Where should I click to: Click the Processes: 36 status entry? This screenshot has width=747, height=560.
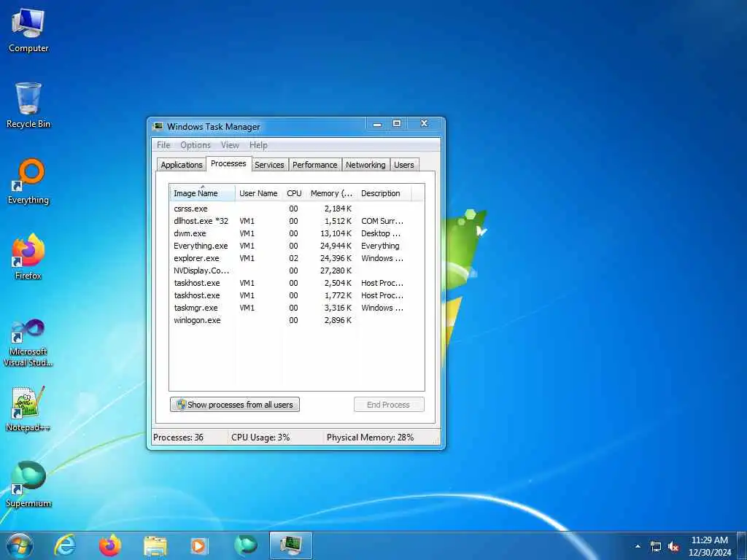point(178,437)
